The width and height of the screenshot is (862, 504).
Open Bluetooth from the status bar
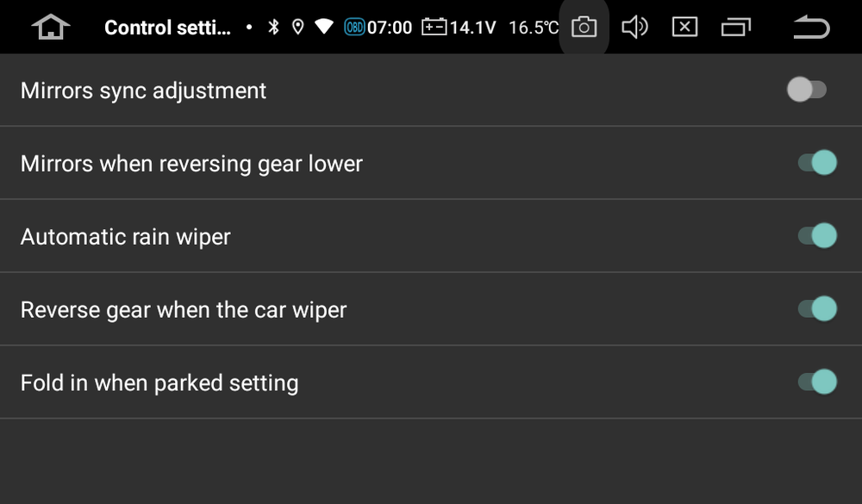point(275,27)
